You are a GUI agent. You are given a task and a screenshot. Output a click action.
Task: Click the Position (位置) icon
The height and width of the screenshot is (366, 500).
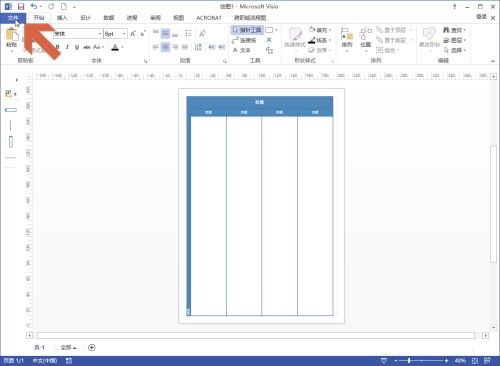tap(366, 39)
